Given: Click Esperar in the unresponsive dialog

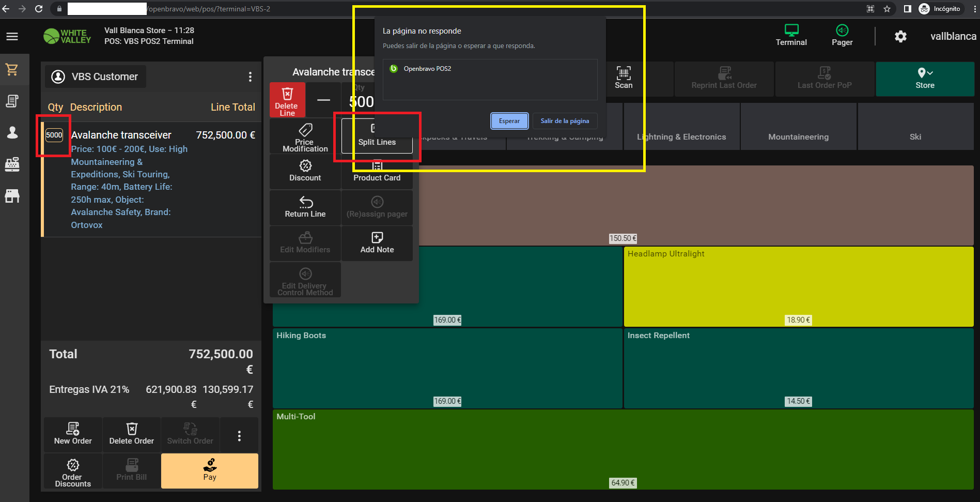Looking at the screenshot, I should point(509,121).
